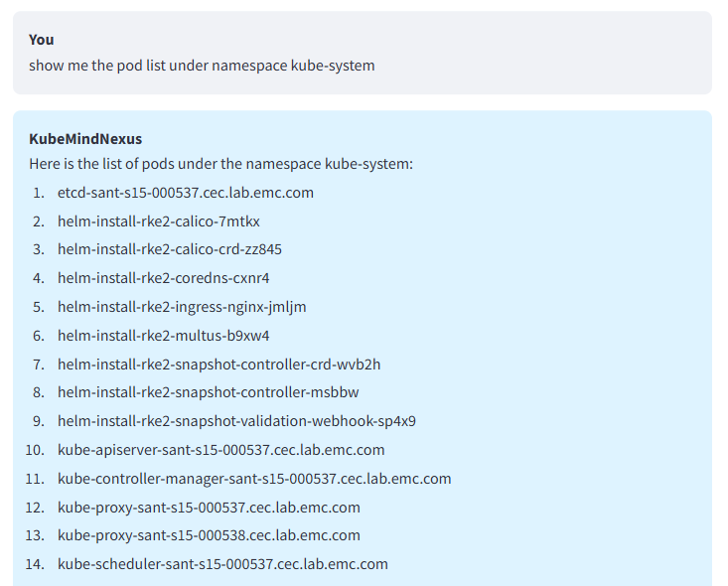
Task: Select pod kube-controller-manager-sant-s15-000537.cec.lab.emc.com
Action: click(x=254, y=479)
